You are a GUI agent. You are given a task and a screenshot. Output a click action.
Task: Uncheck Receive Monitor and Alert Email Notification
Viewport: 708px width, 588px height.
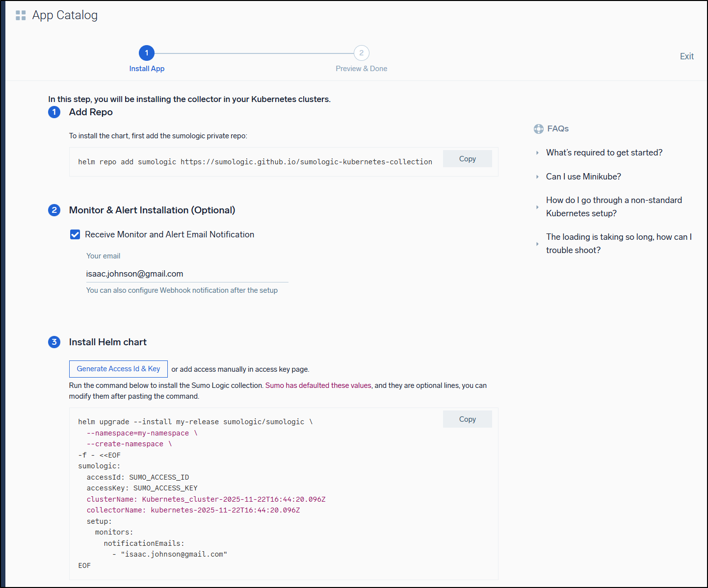pyautogui.click(x=75, y=234)
